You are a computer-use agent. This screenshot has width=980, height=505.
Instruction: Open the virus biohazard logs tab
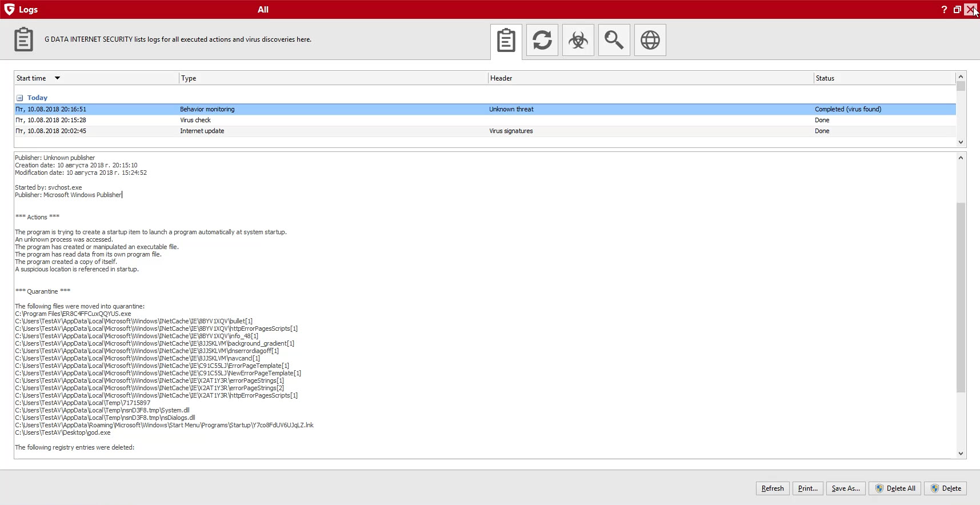(578, 40)
